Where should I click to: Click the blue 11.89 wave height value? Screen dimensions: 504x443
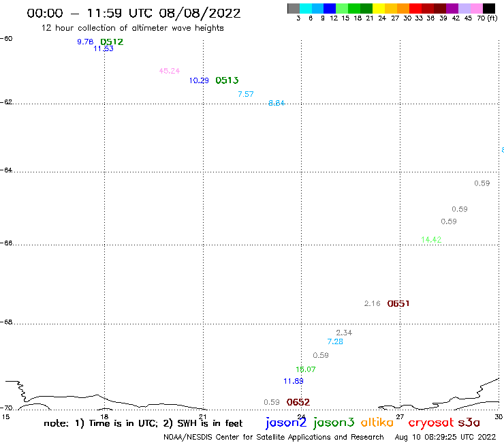pyautogui.click(x=294, y=381)
